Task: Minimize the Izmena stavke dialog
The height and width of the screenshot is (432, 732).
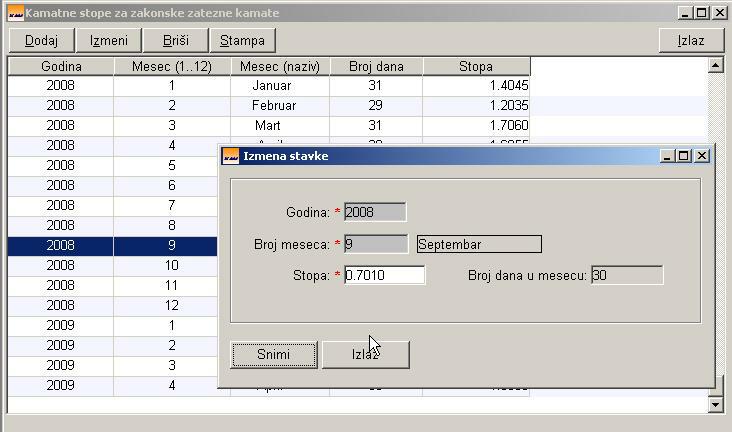Action: coord(667,156)
